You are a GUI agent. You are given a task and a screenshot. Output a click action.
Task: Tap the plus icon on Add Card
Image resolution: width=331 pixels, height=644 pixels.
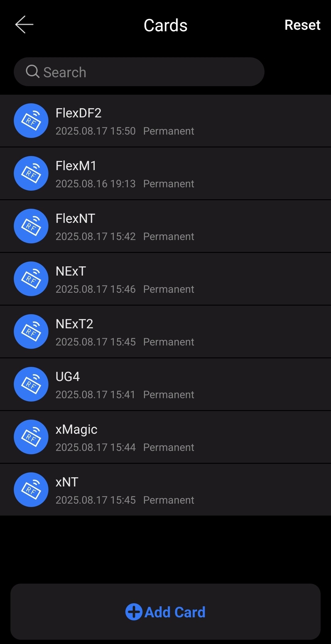click(134, 612)
